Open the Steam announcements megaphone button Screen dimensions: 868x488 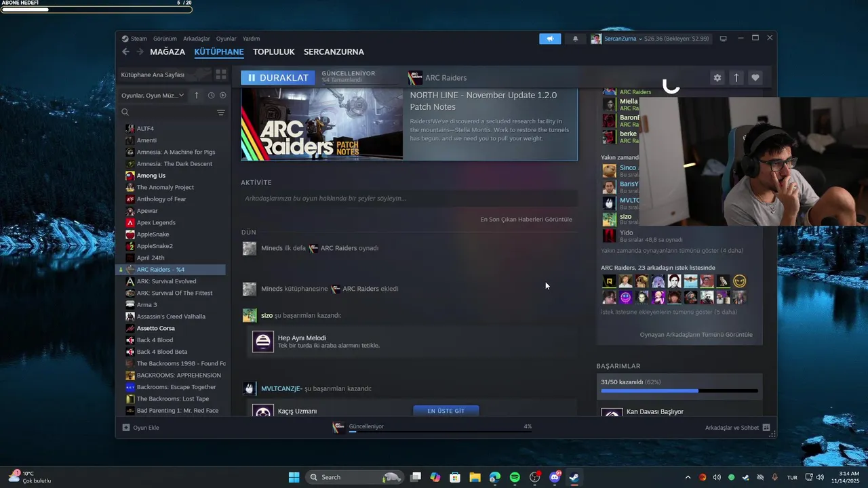click(x=550, y=39)
